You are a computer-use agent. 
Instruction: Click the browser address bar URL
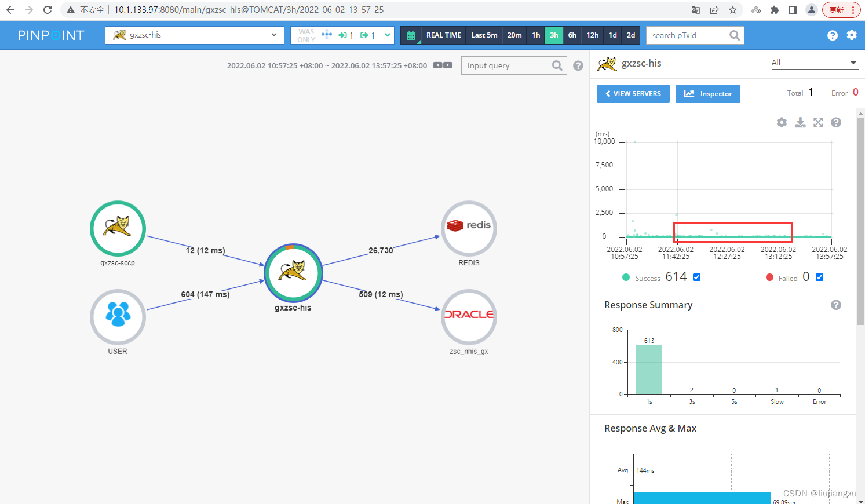(249, 10)
